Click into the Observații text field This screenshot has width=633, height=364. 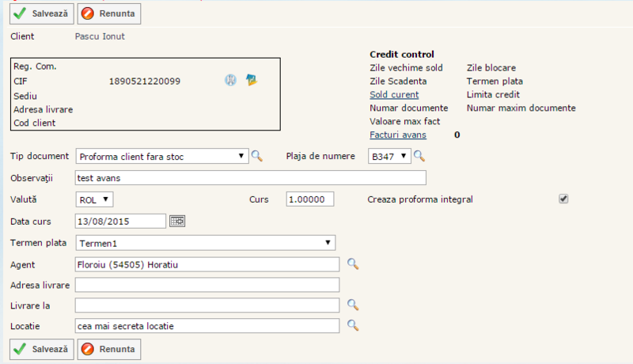pyautogui.click(x=250, y=178)
